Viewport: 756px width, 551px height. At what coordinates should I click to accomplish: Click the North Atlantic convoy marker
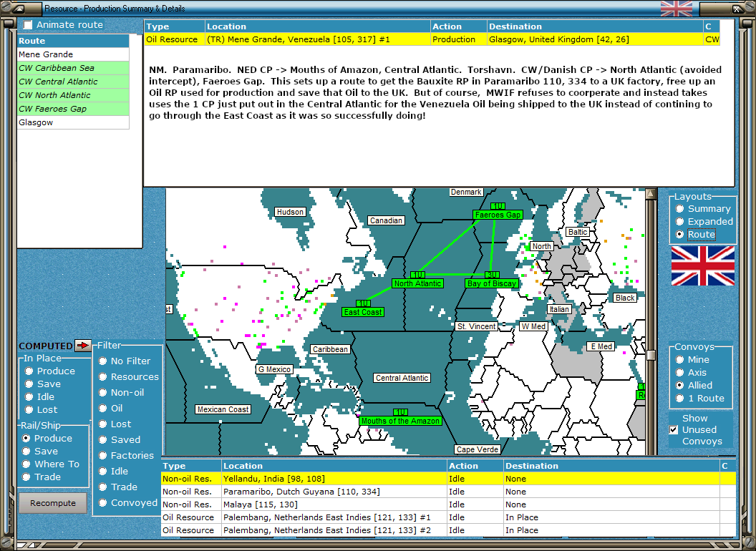(x=417, y=283)
